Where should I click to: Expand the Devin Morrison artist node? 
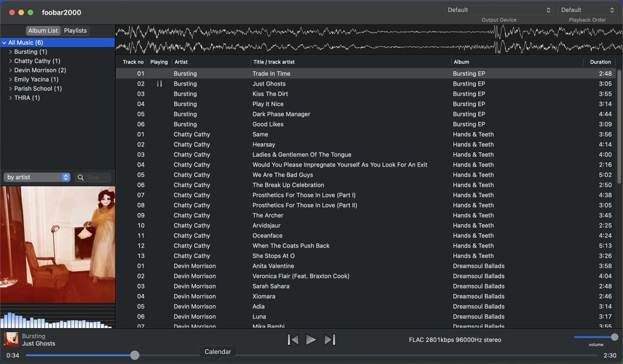[10, 70]
